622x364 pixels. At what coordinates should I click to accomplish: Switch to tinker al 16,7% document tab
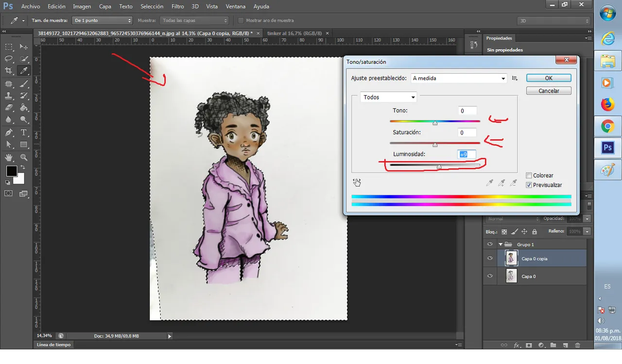tap(294, 33)
